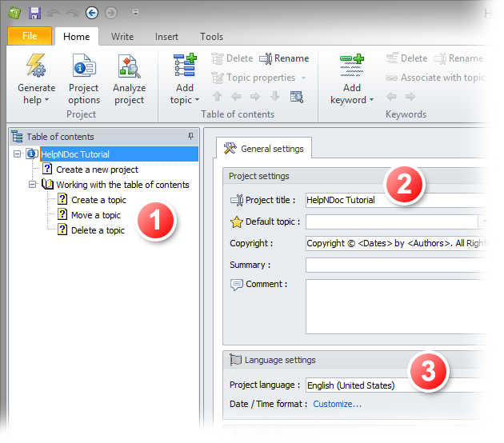Image resolution: width=504 pixels, height=443 pixels.
Task: Click the Table of contents panel header
Action: click(x=105, y=137)
